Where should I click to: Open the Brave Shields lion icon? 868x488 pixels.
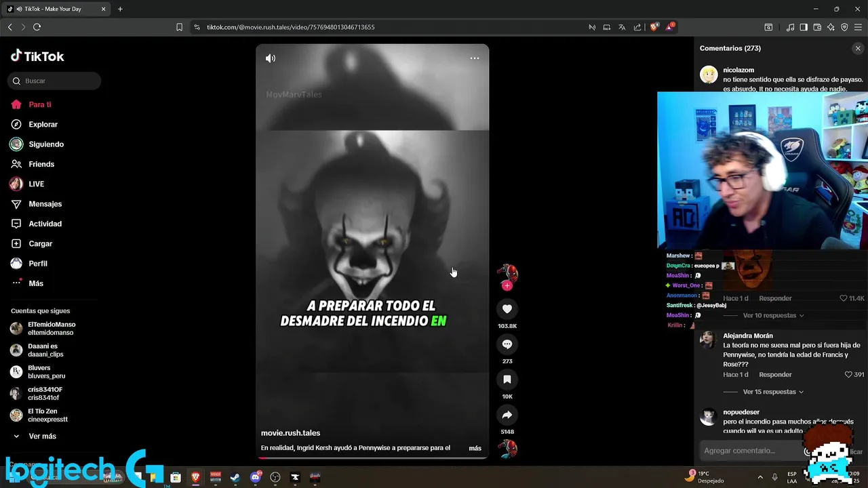pyautogui.click(x=654, y=27)
